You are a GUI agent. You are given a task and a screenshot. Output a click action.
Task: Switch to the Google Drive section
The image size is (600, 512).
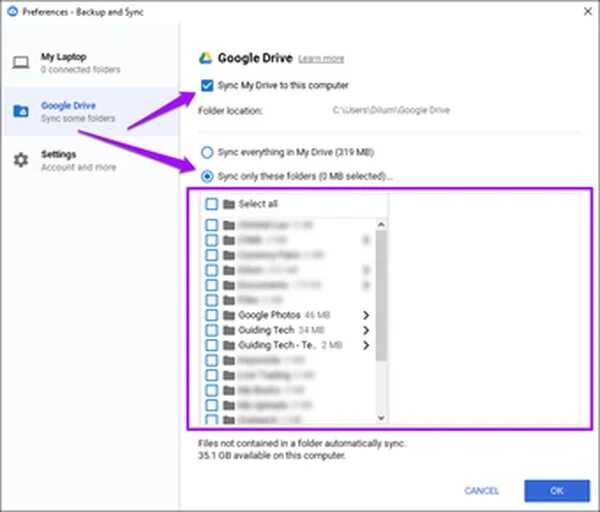click(x=91, y=111)
